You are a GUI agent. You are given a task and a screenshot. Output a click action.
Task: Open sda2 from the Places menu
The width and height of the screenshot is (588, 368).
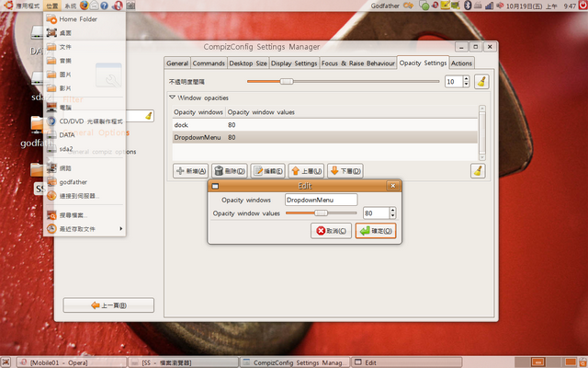tap(85, 149)
